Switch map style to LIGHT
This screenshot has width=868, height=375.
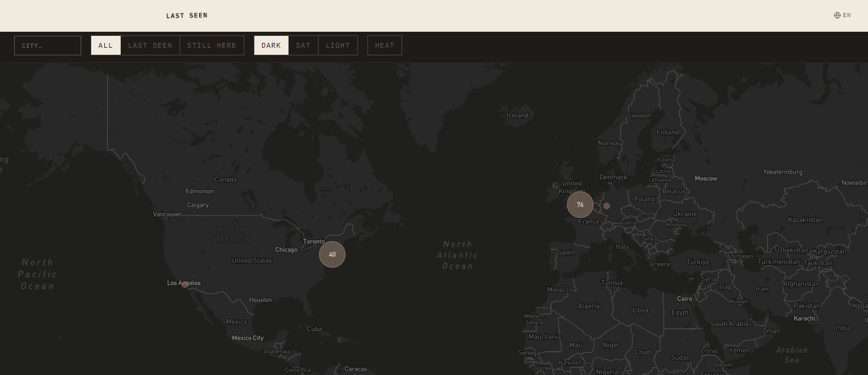[x=338, y=45]
